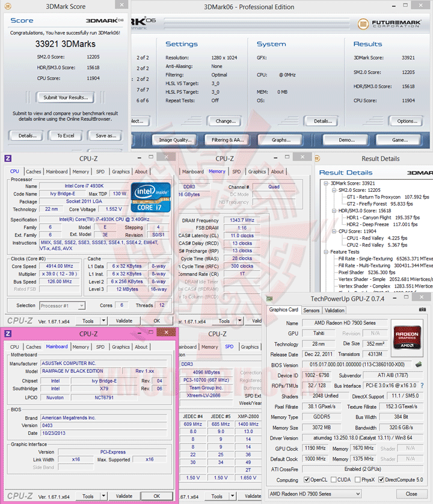Image resolution: width=433 pixels, height=504 pixels.
Task: Toggle the CUDA checkbox in GPU-Z
Action: click(x=334, y=479)
